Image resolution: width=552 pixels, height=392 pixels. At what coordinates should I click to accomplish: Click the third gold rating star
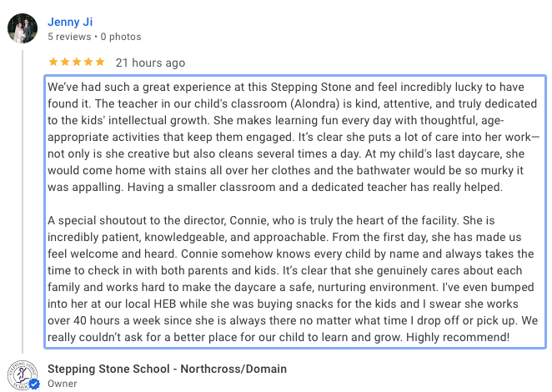[77, 62]
